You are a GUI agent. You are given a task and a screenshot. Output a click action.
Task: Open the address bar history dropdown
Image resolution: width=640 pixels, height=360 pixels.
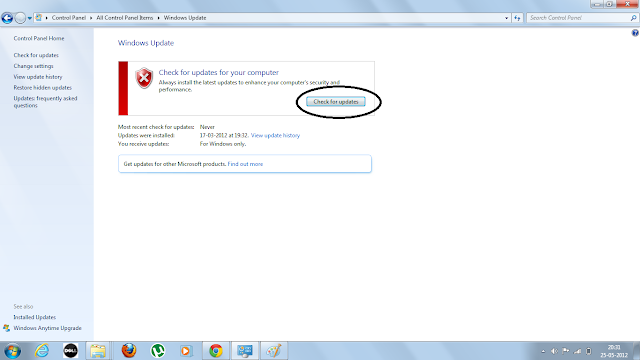coord(507,18)
